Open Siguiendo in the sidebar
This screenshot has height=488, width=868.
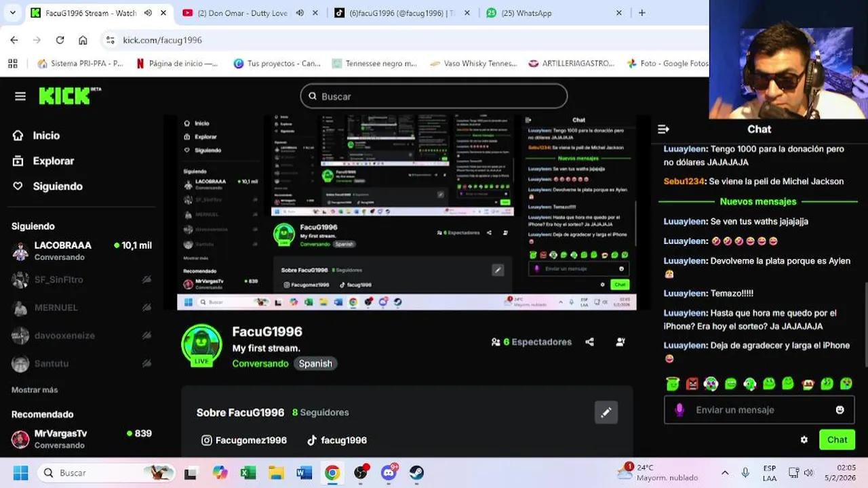[47, 186]
